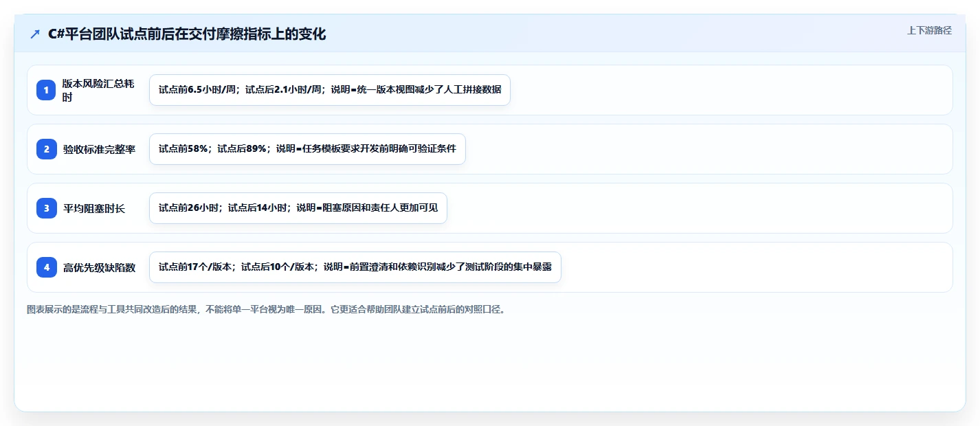Open the 试点前17个/版本 detail pill

click(355, 267)
